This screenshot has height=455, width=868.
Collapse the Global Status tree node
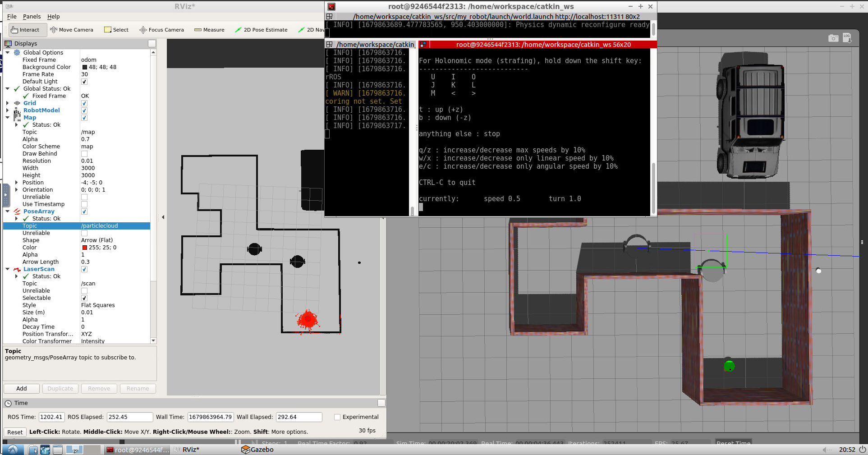pos(8,89)
